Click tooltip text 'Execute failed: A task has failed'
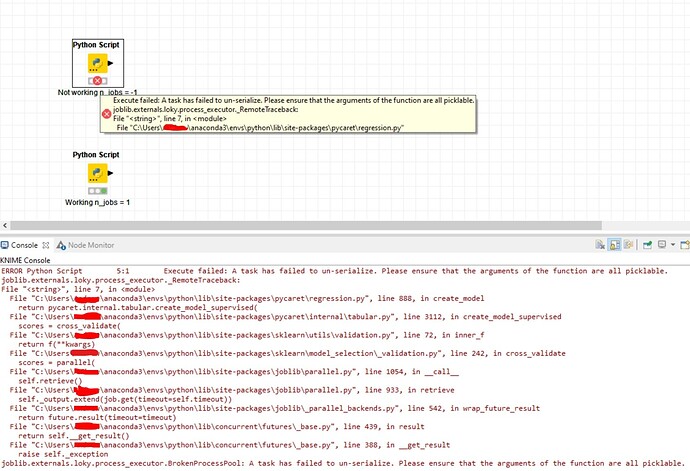The image size is (690, 471). [294, 100]
